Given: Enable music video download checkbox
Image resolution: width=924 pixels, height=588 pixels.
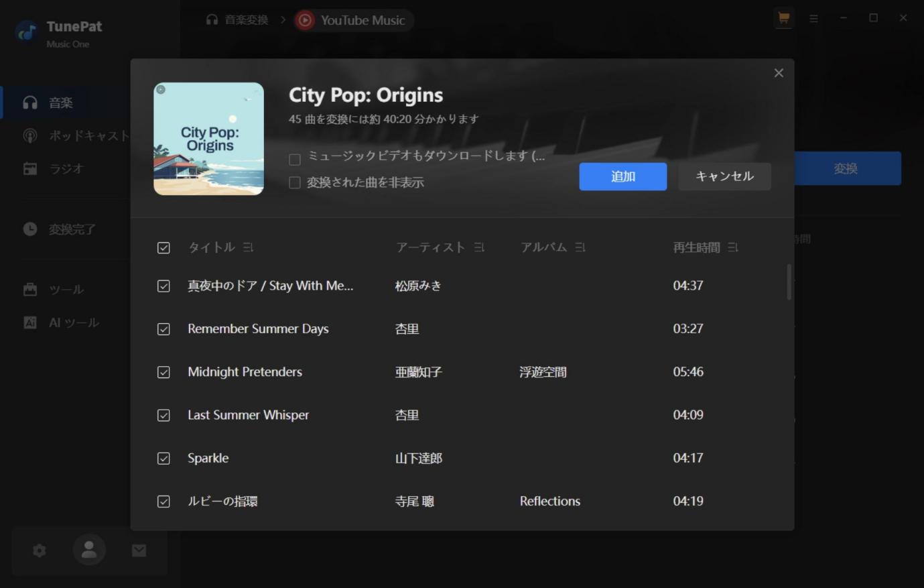Looking at the screenshot, I should 294,160.
